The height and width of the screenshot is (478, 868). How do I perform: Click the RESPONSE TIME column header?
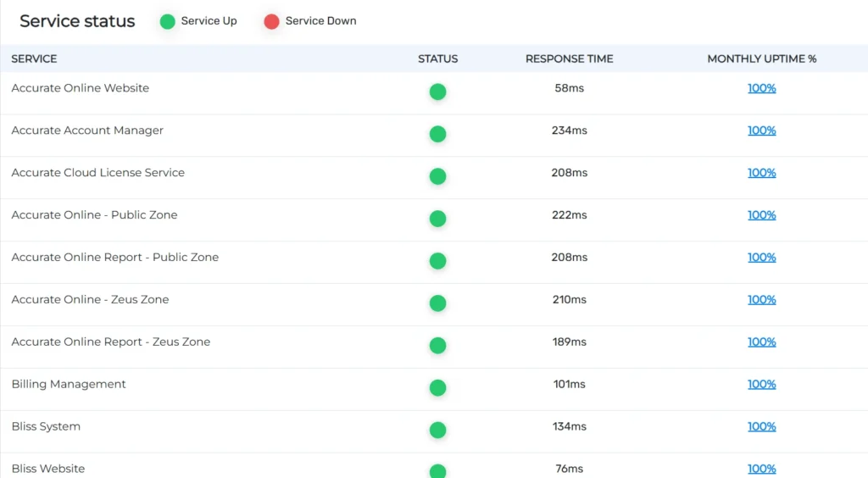point(569,58)
